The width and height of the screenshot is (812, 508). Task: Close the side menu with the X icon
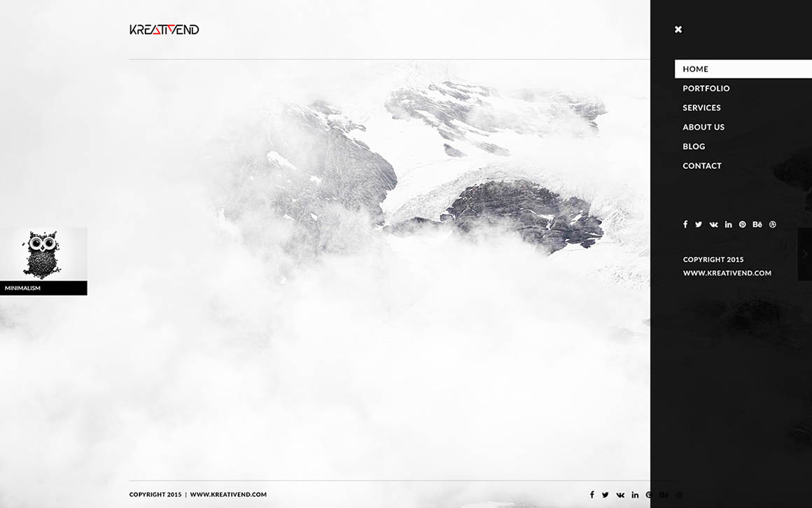678,29
